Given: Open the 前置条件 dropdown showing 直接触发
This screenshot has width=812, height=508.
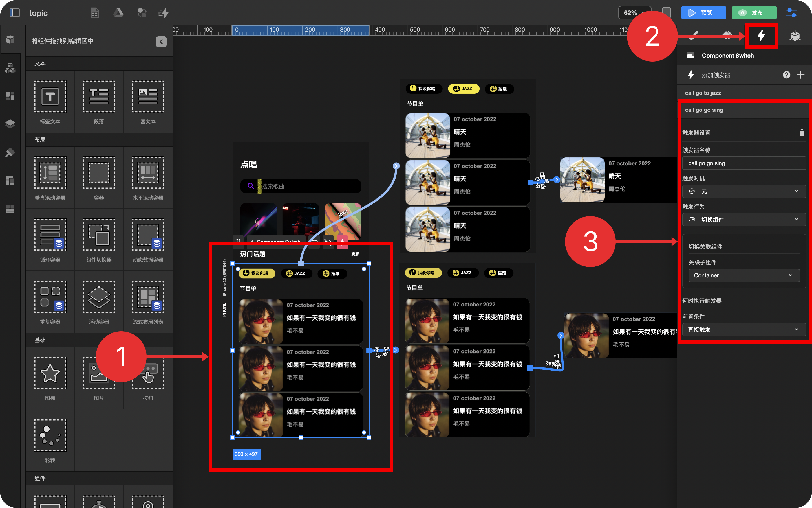Looking at the screenshot, I should coord(744,330).
